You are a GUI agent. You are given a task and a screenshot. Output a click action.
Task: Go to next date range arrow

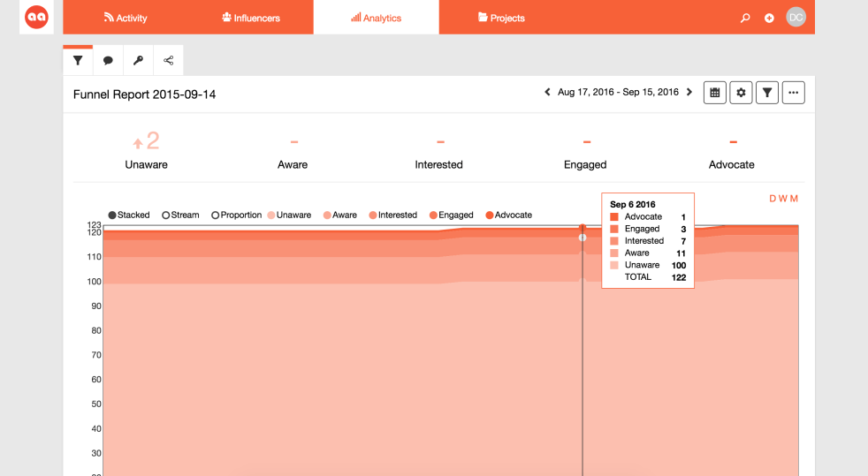tap(689, 93)
